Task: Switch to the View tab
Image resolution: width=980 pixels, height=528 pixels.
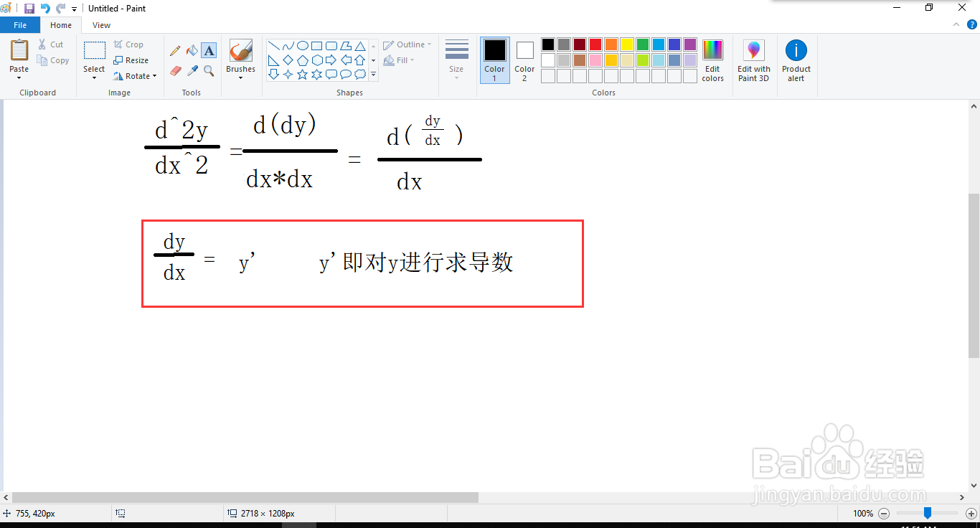Action: click(101, 24)
